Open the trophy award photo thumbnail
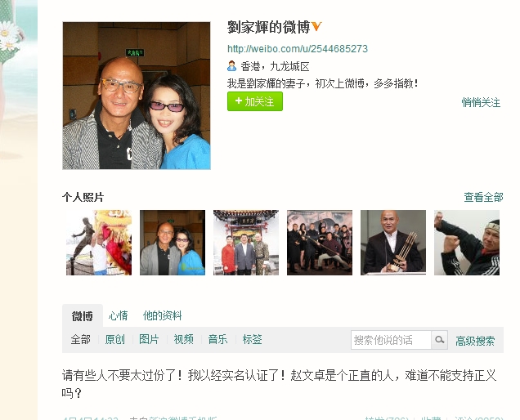This screenshot has height=420, width=520. click(393, 243)
